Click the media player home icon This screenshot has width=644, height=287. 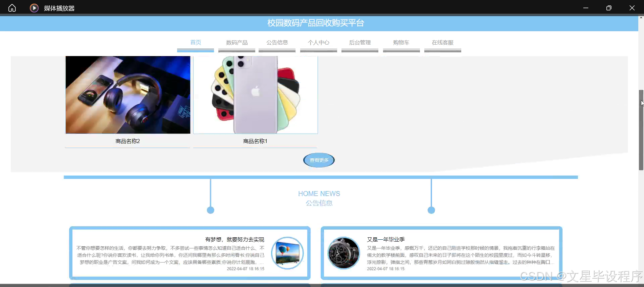[12, 8]
